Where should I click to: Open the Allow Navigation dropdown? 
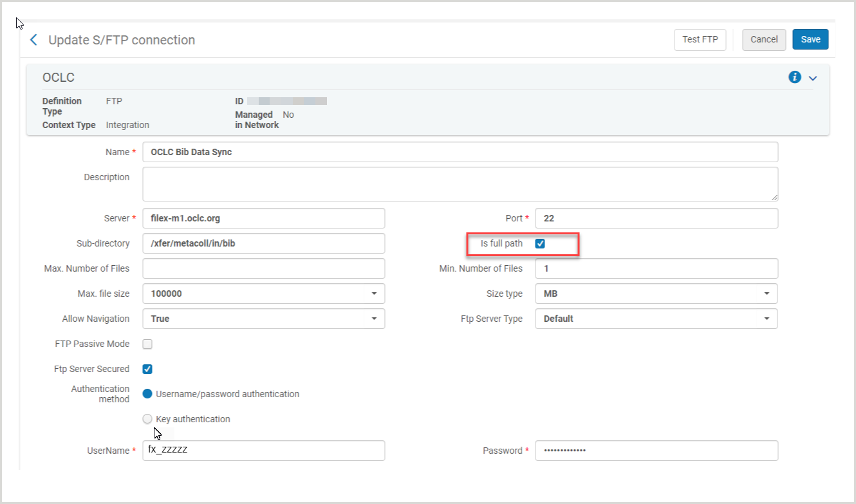click(x=263, y=319)
